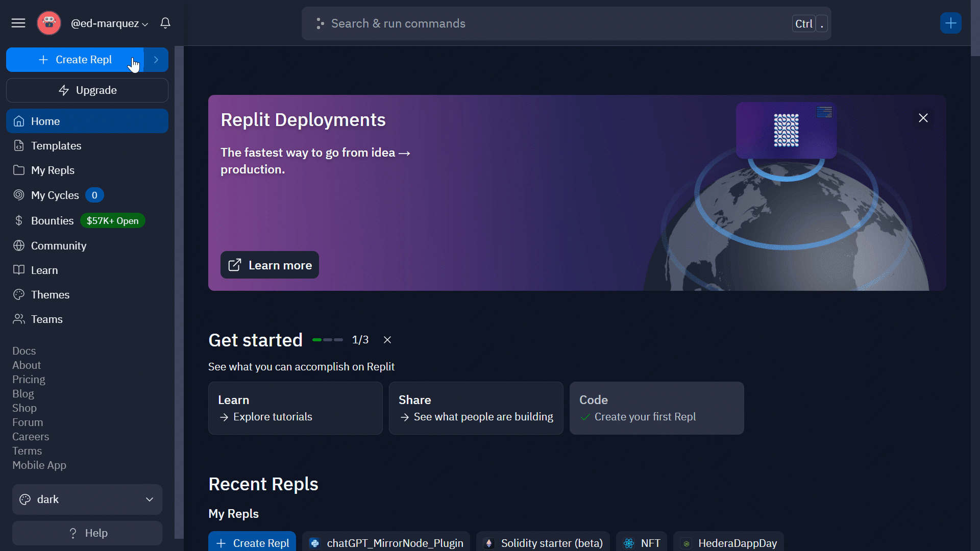Viewport: 980px width, 551px height.
Task: Click the Upgrade button
Action: [87, 90]
